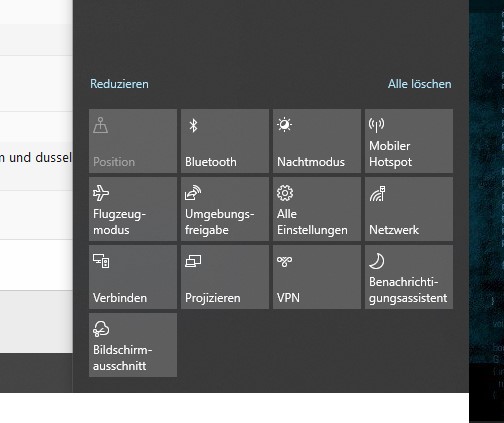
Task: Click the connect devices icon
Action: pyautogui.click(x=101, y=261)
